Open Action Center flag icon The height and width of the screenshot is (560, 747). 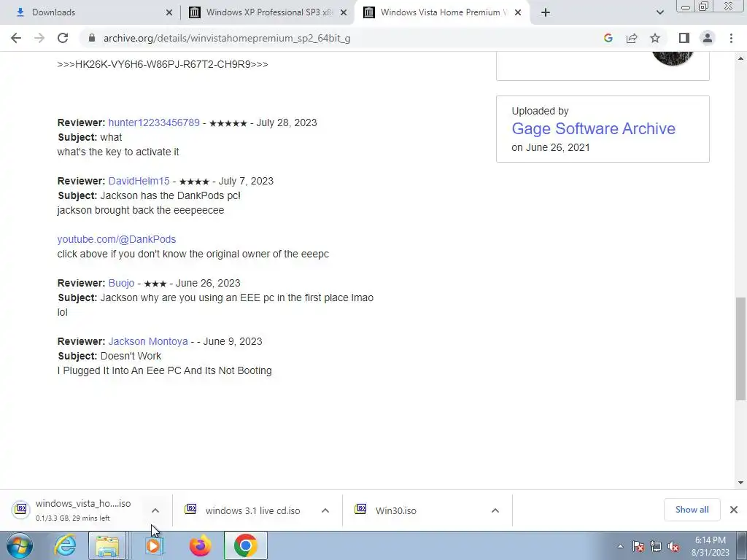tap(638, 547)
